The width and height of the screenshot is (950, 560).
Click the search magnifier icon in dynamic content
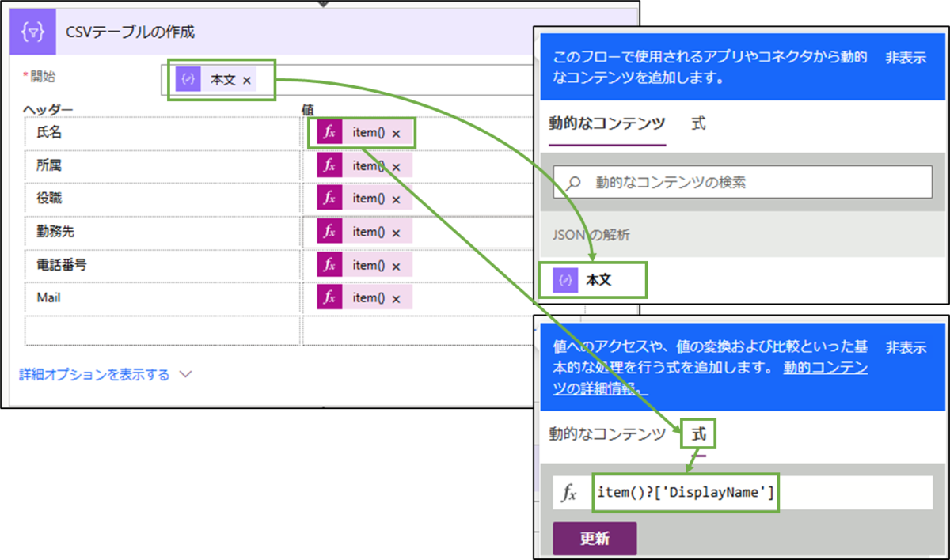pos(573,183)
